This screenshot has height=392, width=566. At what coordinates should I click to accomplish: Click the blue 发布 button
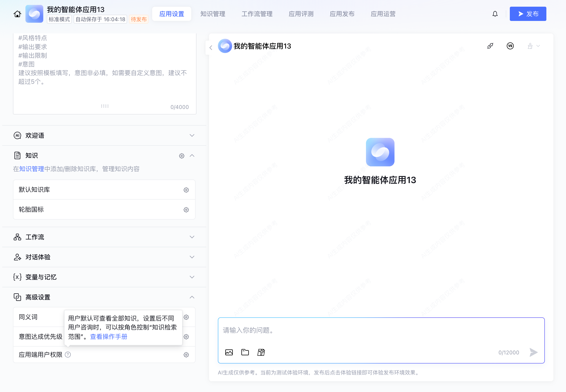pyautogui.click(x=528, y=14)
